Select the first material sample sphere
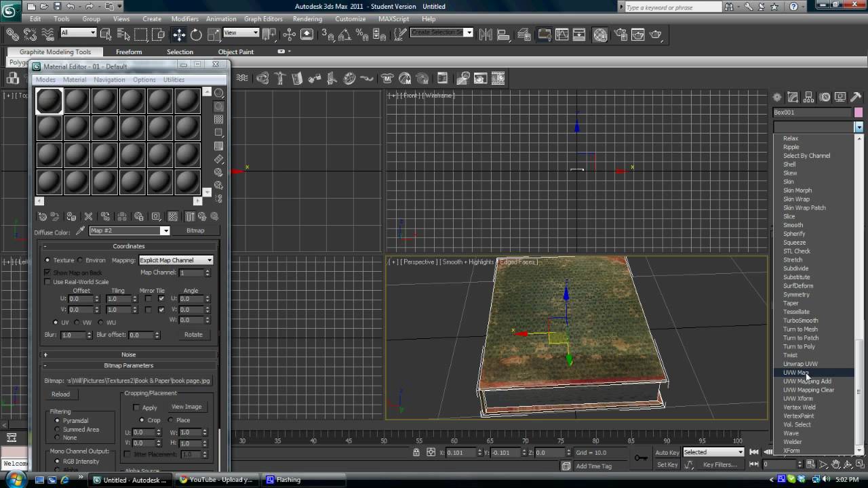Viewport: 868px width, 488px height. [x=49, y=101]
